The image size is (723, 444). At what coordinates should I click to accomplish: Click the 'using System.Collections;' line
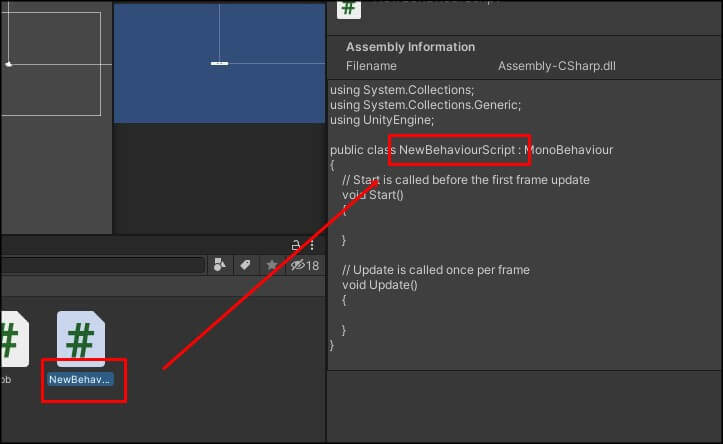402,89
